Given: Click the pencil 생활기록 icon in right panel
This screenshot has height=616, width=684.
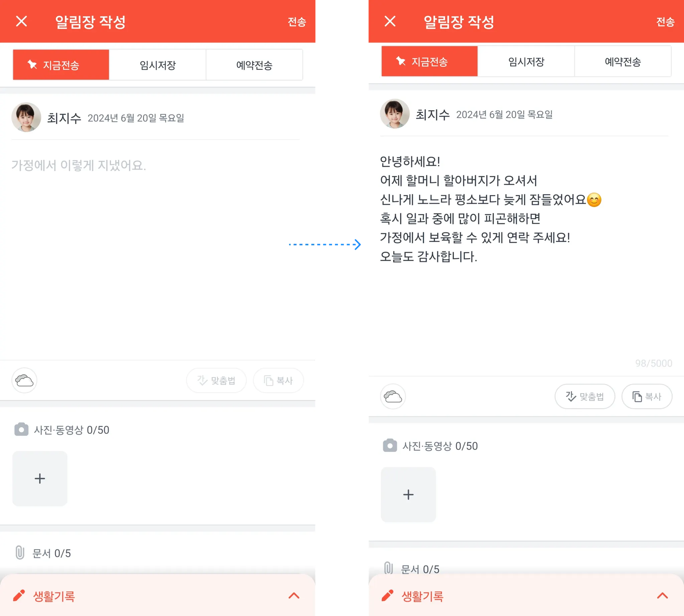Looking at the screenshot, I should pyautogui.click(x=388, y=596).
